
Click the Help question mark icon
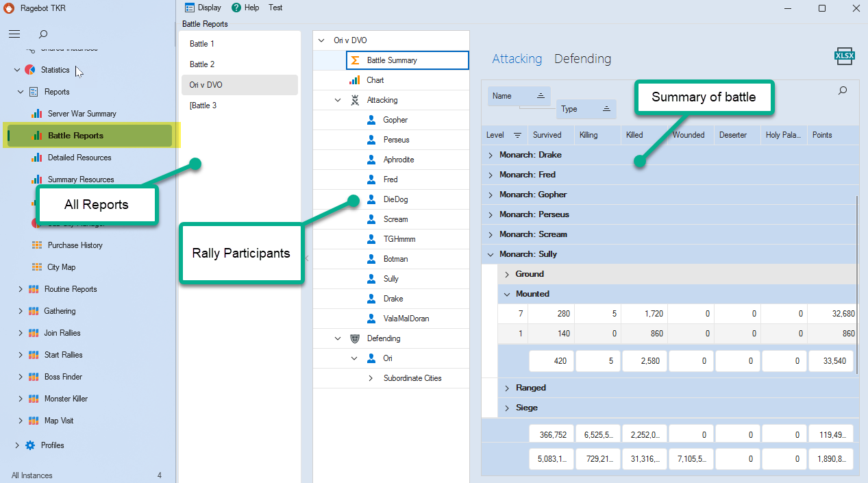(236, 8)
